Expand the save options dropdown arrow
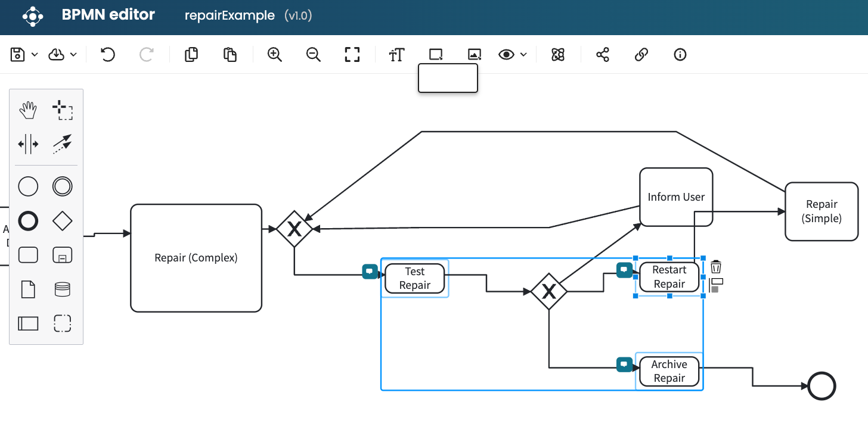Image resolution: width=868 pixels, height=433 pixels. (x=35, y=55)
